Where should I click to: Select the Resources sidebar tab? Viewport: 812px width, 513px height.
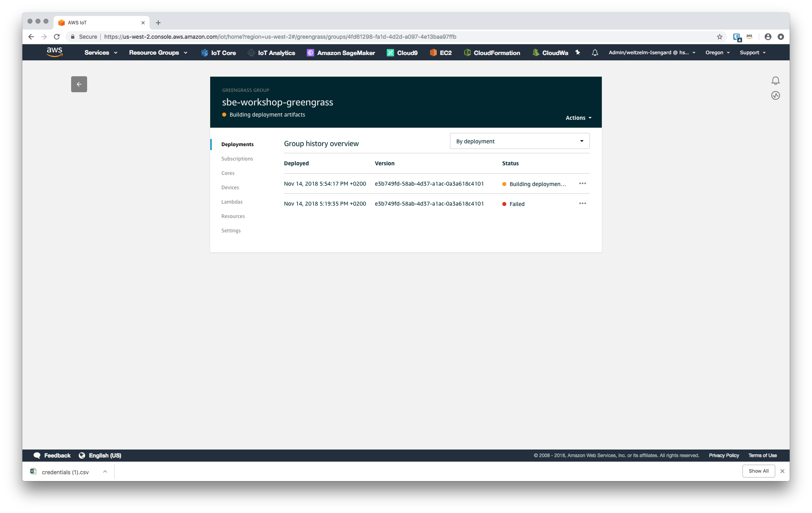pos(233,216)
